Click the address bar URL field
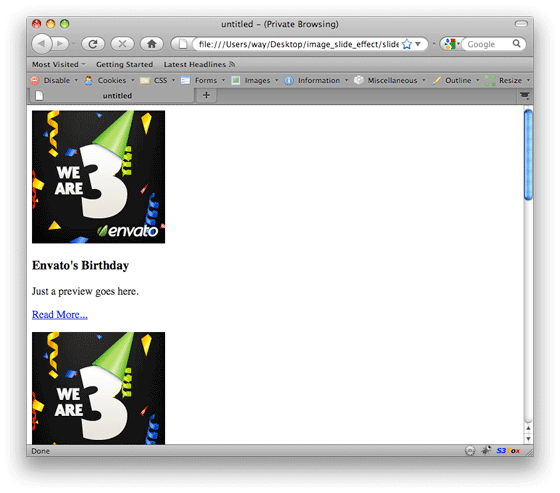The height and width of the screenshot is (493, 560). coord(298,44)
